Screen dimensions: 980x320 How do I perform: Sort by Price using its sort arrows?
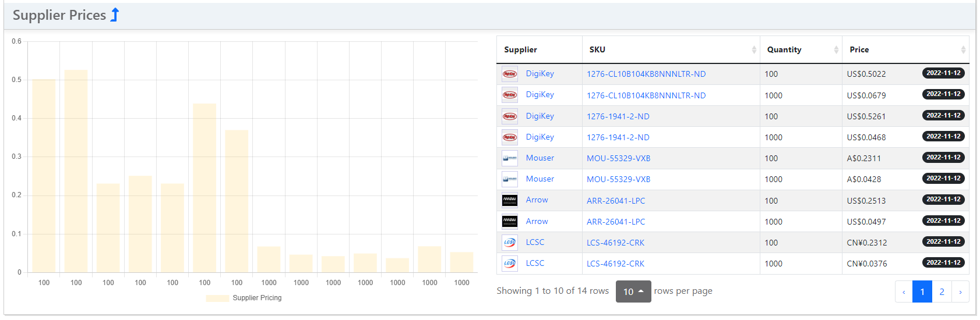click(x=963, y=50)
